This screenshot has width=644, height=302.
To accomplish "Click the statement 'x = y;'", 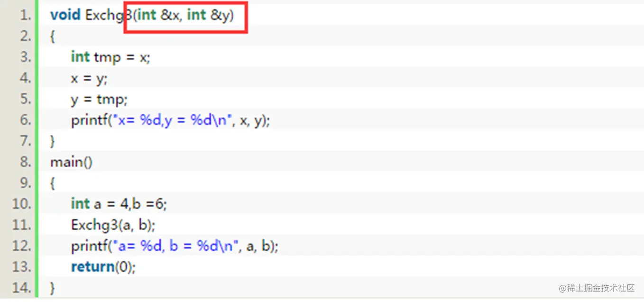I will point(89,78).
